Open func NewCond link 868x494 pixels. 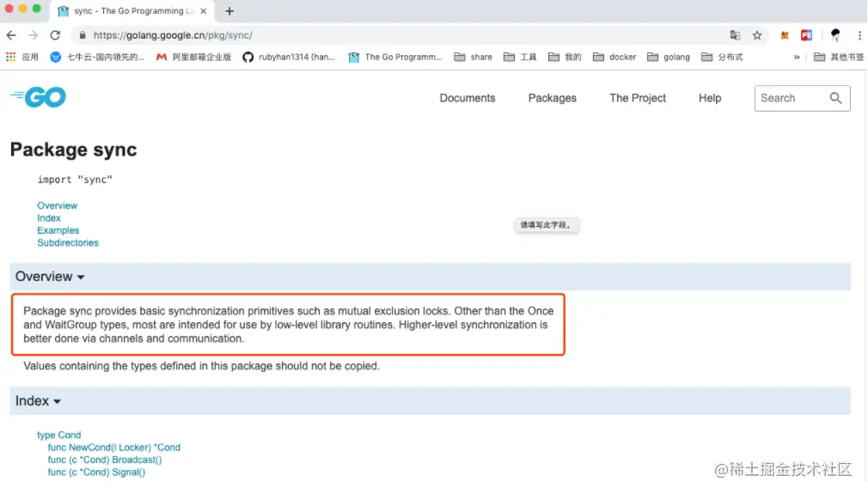click(x=113, y=448)
